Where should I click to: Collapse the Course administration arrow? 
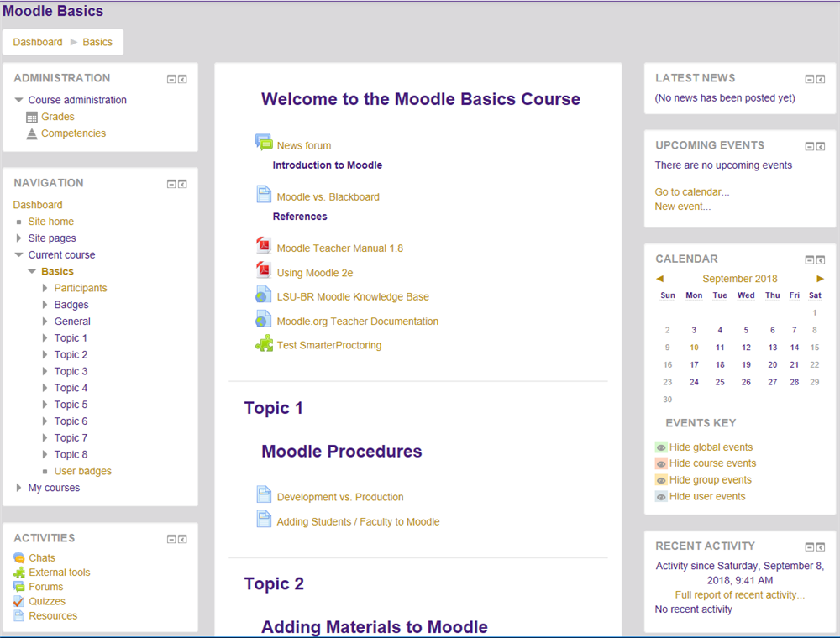click(x=18, y=100)
